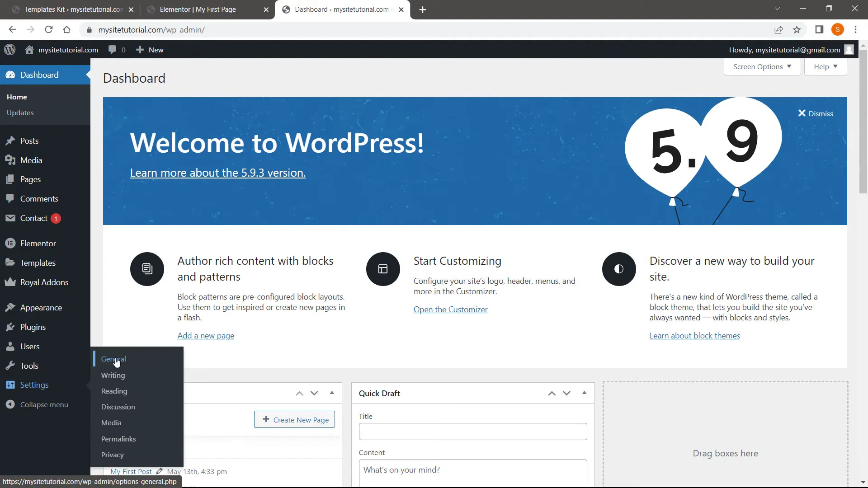
Task: Open the Chrome tab search chevron
Action: coord(777,9)
